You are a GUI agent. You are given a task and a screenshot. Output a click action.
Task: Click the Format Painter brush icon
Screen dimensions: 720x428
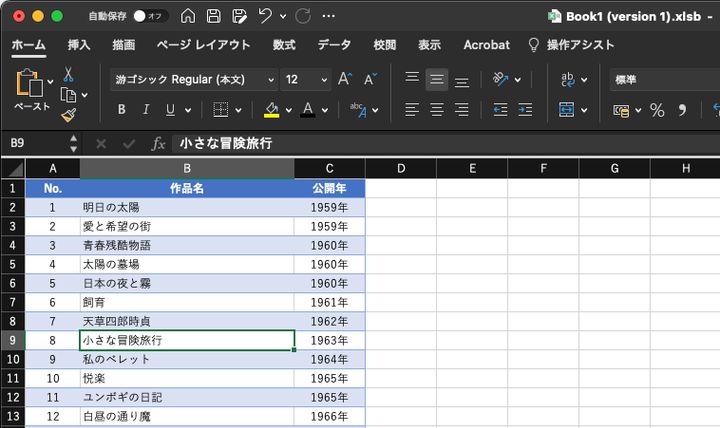[68, 115]
